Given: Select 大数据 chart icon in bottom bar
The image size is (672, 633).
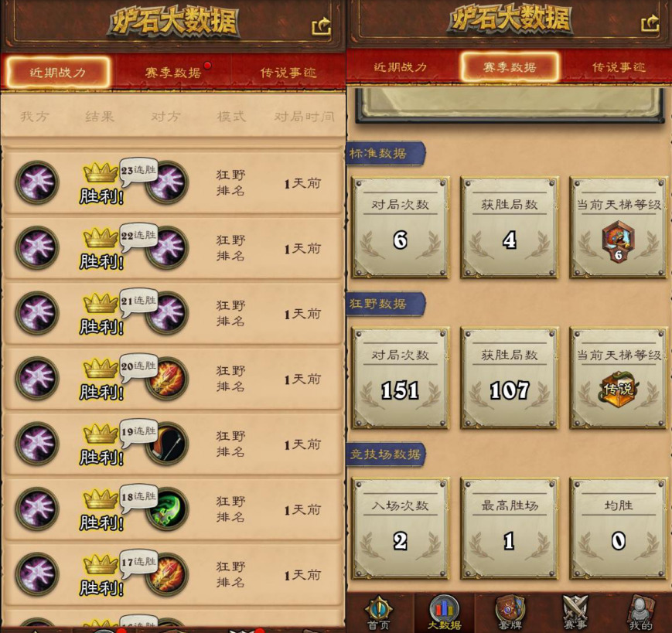Looking at the screenshot, I should [444, 613].
